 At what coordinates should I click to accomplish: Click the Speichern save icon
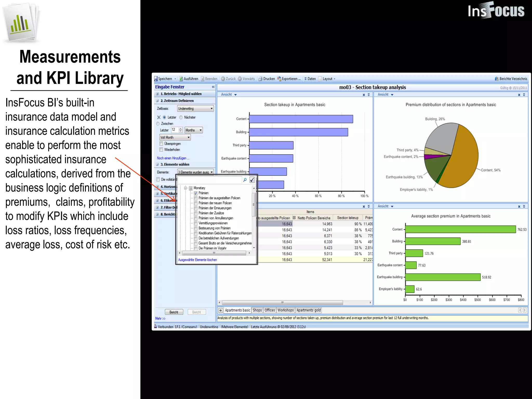click(x=156, y=79)
